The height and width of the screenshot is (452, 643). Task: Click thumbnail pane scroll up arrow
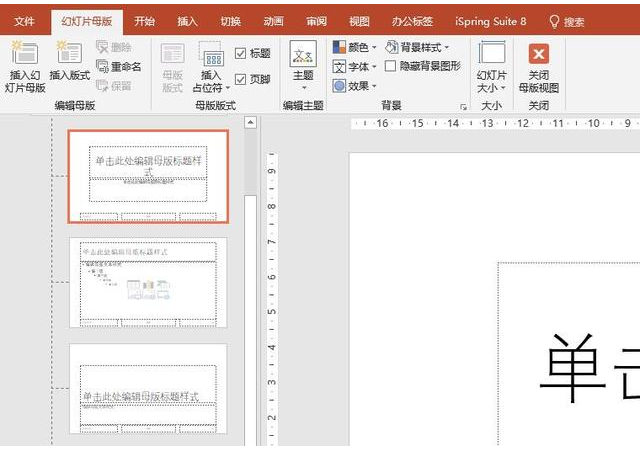pos(251,122)
